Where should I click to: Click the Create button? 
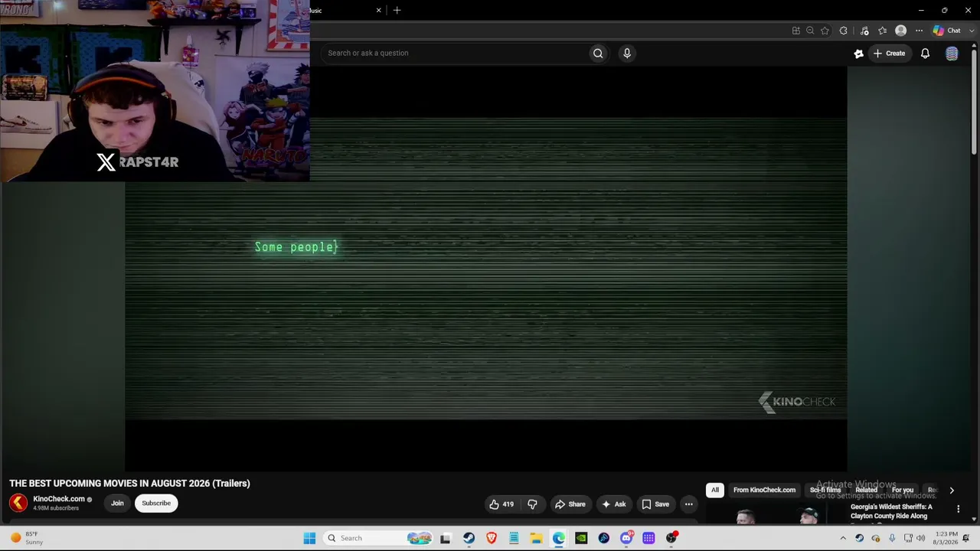point(889,54)
